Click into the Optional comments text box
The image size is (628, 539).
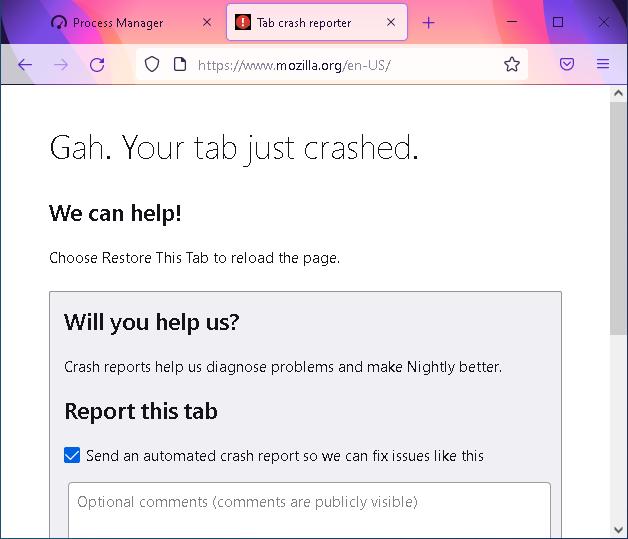309,510
